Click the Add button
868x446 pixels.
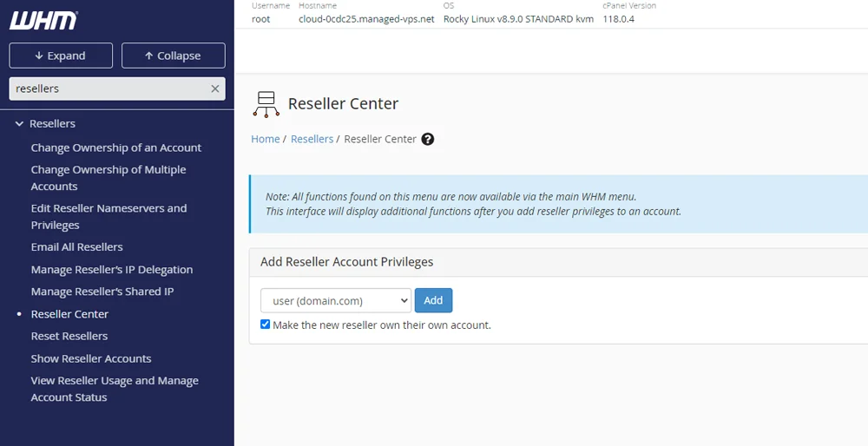(x=433, y=300)
